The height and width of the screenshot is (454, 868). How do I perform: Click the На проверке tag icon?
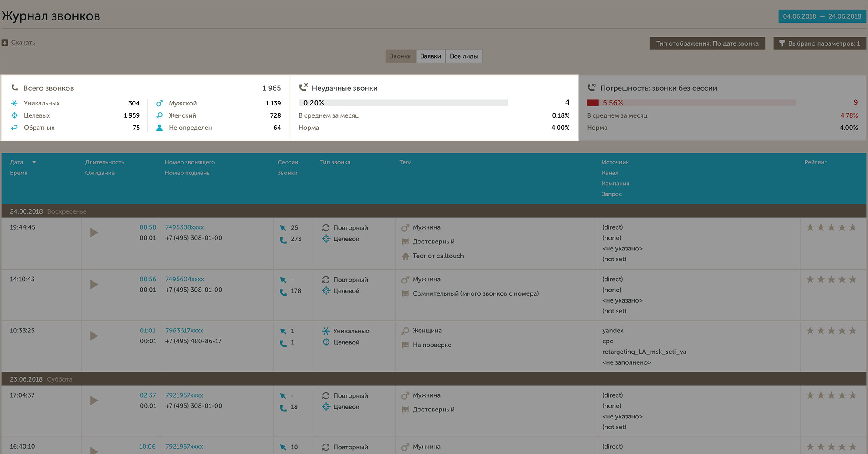[405, 345]
